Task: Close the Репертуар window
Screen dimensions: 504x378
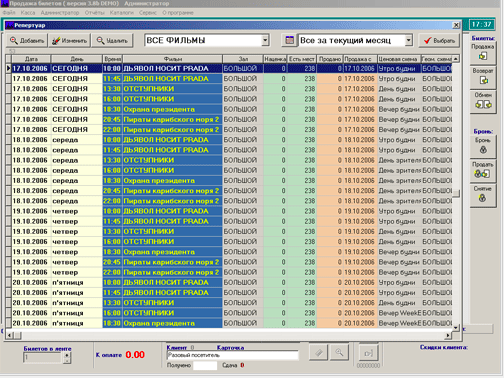Action: [x=456, y=25]
